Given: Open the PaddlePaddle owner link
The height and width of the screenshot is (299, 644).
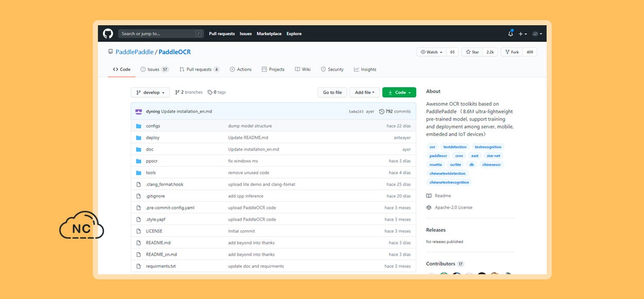Looking at the screenshot, I should coord(134,52).
